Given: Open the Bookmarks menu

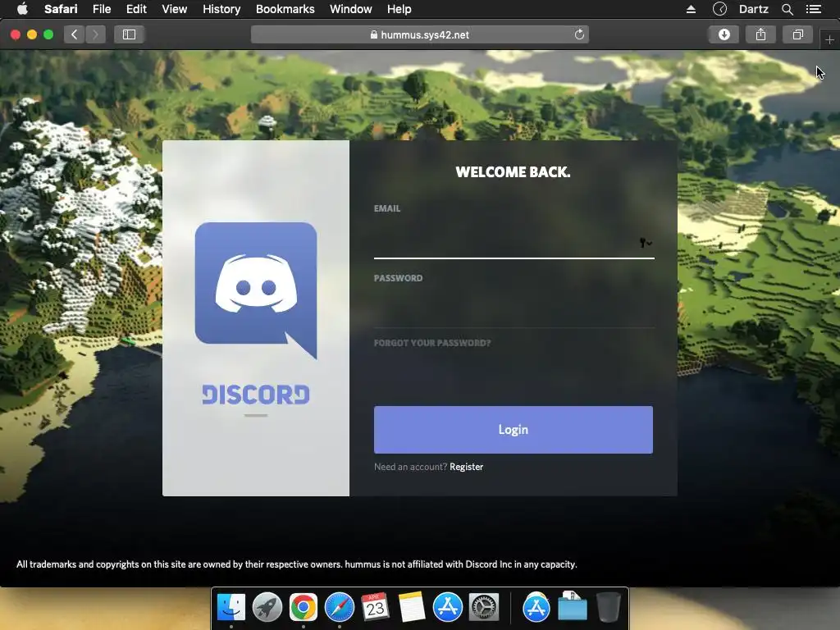Looking at the screenshot, I should tap(285, 9).
